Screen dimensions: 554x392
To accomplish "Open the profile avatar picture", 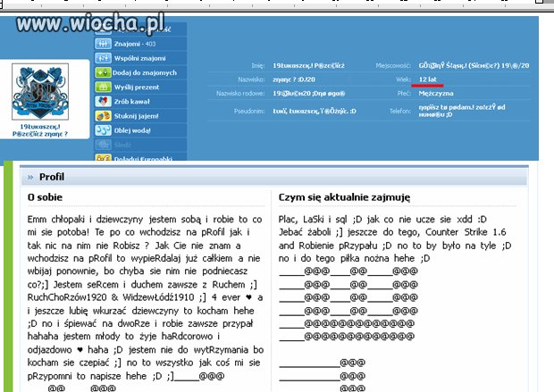I will [40, 91].
